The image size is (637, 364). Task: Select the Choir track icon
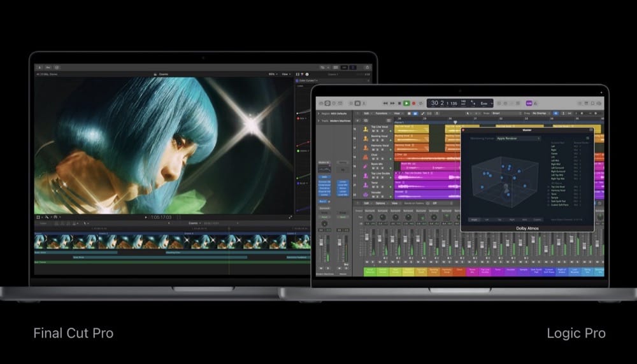[366, 157]
